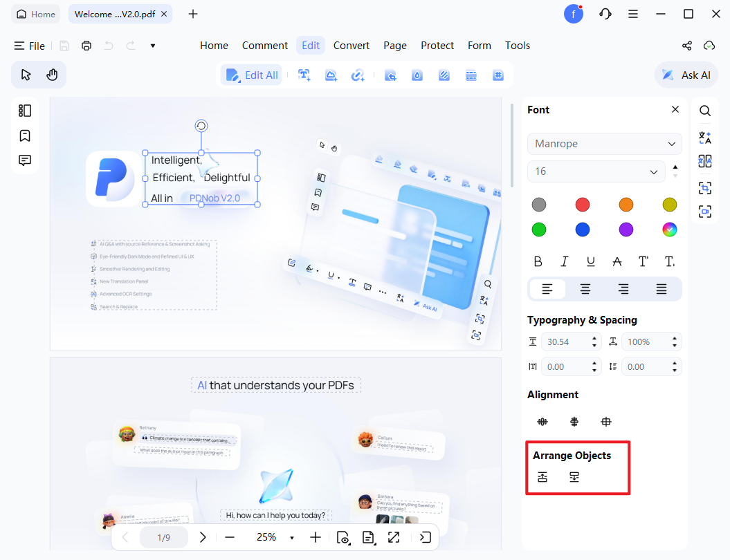Click the Crop page tool icon
Screen dimensions: 730x560
point(390,75)
